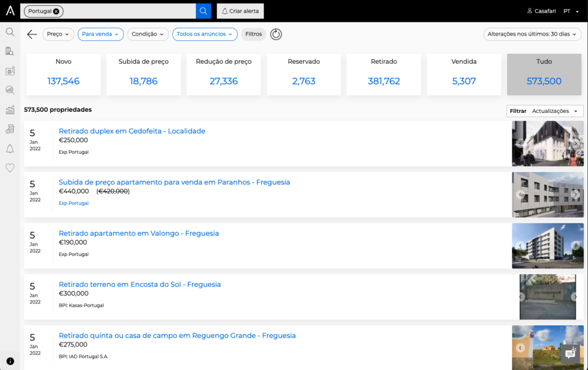Click the Criar alerta button
588x370 pixels.
pyautogui.click(x=241, y=11)
